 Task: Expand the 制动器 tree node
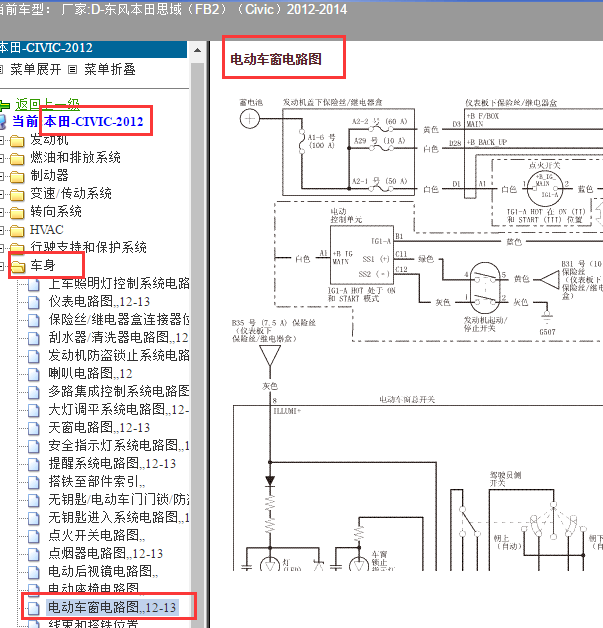coord(2,176)
